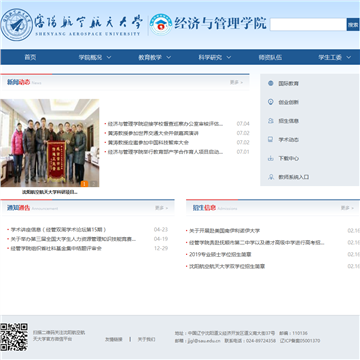Open the 学术动态 sidebar link
360x360 pixels.
[x=289, y=139]
